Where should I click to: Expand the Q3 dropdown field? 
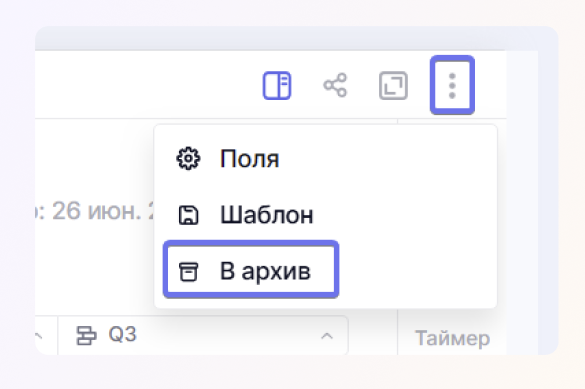(203, 335)
